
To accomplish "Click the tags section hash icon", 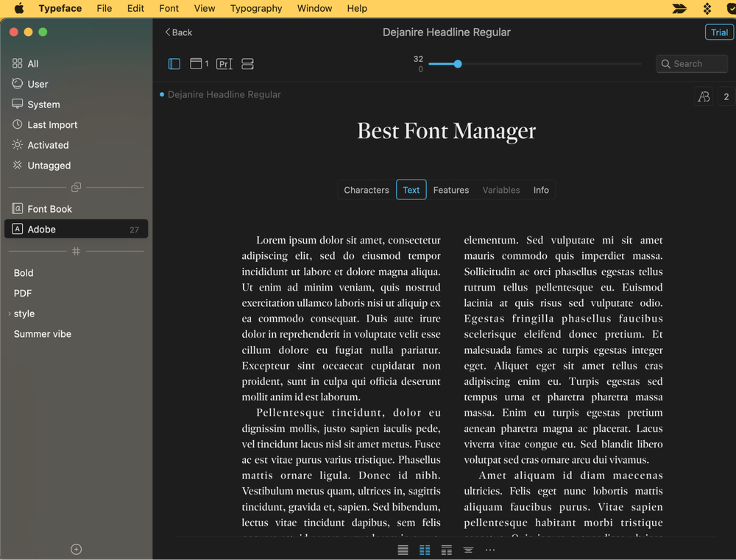I will click(x=76, y=251).
